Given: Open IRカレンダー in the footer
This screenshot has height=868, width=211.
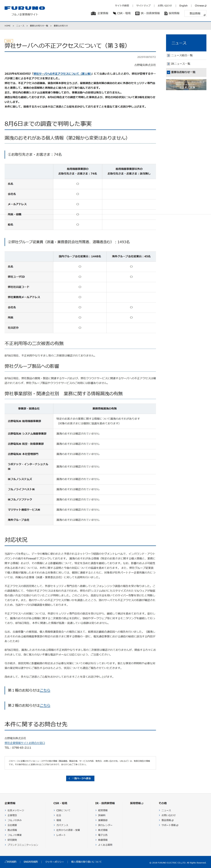Looking at the screenshot, I should [105, 825].
